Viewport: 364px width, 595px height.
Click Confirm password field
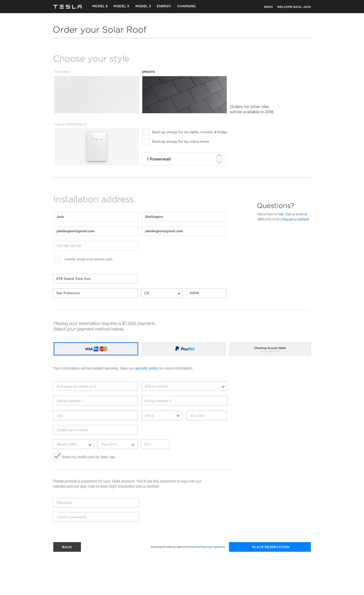tap(96, 517)
